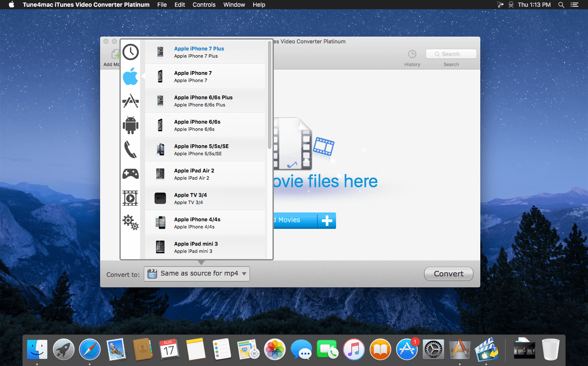Screen dimensions: 588x366
Task: Open iTunes from the Dock
Action: tap(354, 350)
